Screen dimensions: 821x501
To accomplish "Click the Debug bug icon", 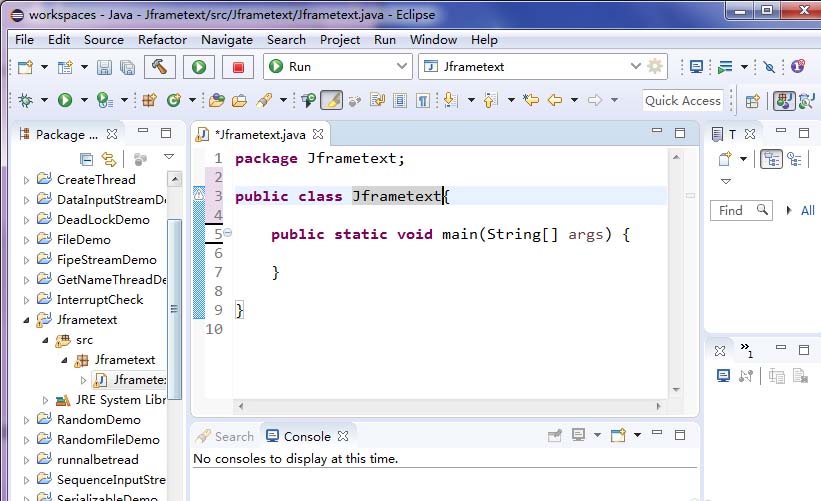I will [26, 100].
